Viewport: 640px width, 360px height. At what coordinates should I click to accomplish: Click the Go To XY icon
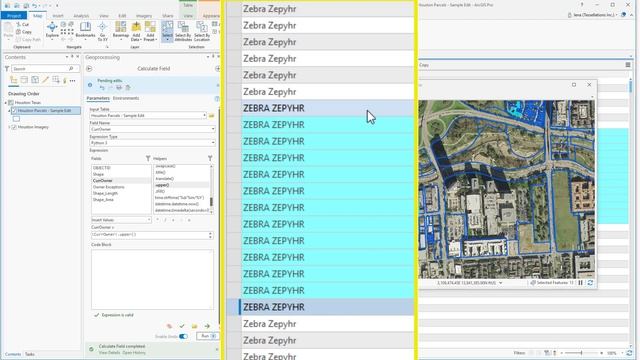pos(102,27)
